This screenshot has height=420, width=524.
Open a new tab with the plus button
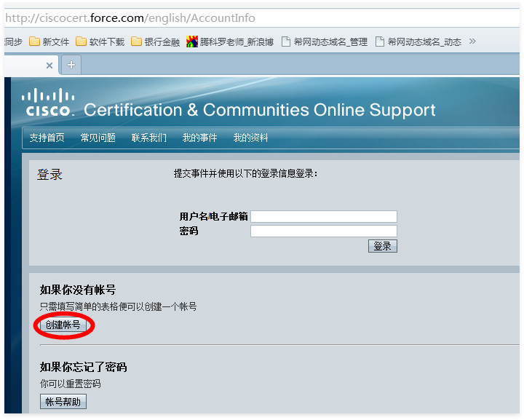(x=71, y=65)
